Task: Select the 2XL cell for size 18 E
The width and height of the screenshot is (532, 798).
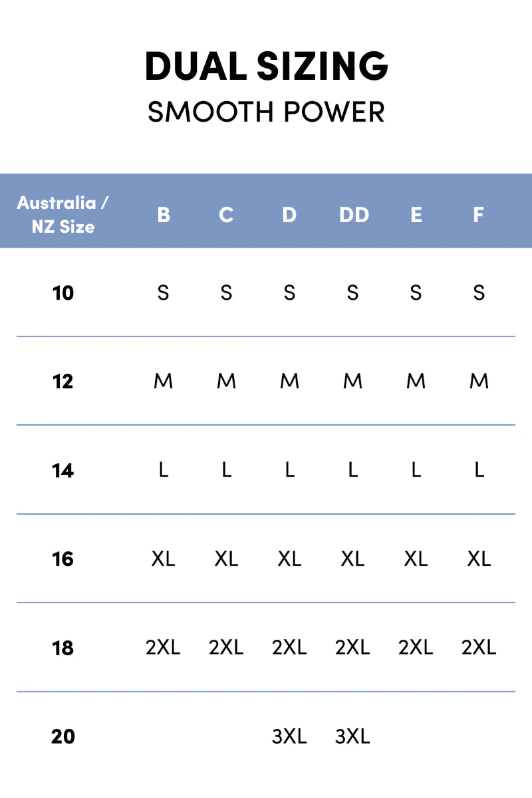Action: [x=416, y=648]
